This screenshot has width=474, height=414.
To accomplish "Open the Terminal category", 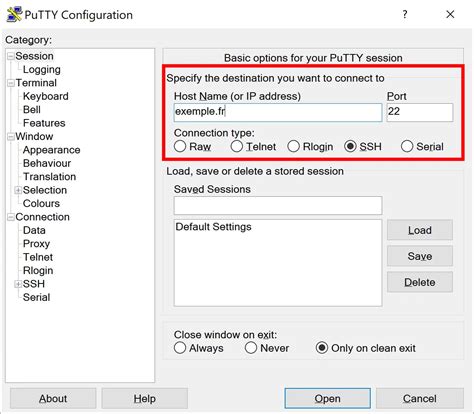I will pos(36,83).
